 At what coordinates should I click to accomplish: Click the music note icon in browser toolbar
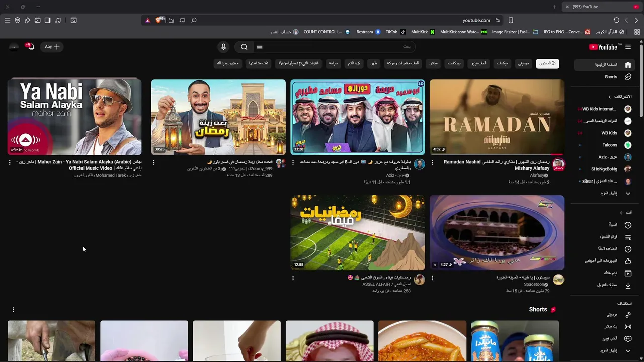58,20
